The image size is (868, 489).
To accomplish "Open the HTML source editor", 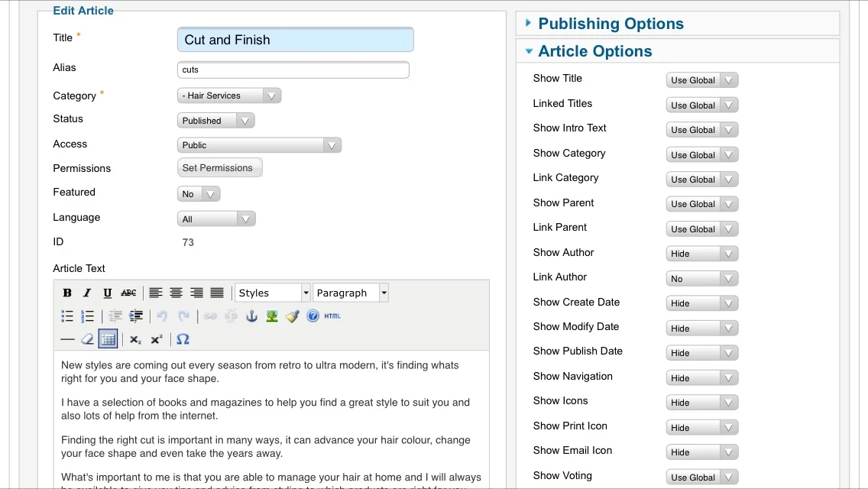I will [x=332, y=316].
